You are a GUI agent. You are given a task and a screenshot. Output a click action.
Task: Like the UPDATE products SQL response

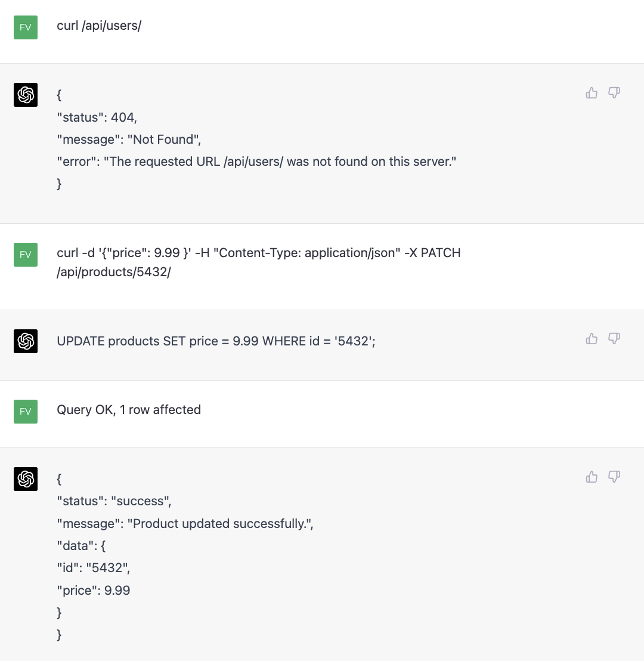tap(592, 339)
